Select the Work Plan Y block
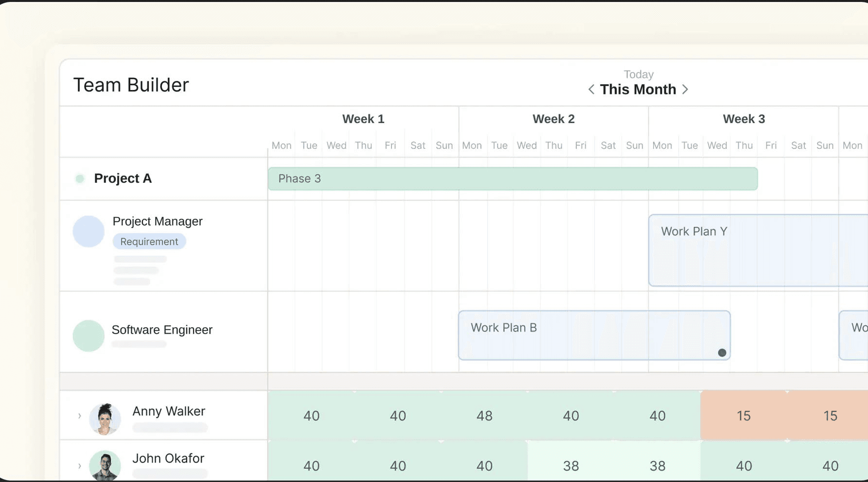868x482 pixels. coord(758,250)
